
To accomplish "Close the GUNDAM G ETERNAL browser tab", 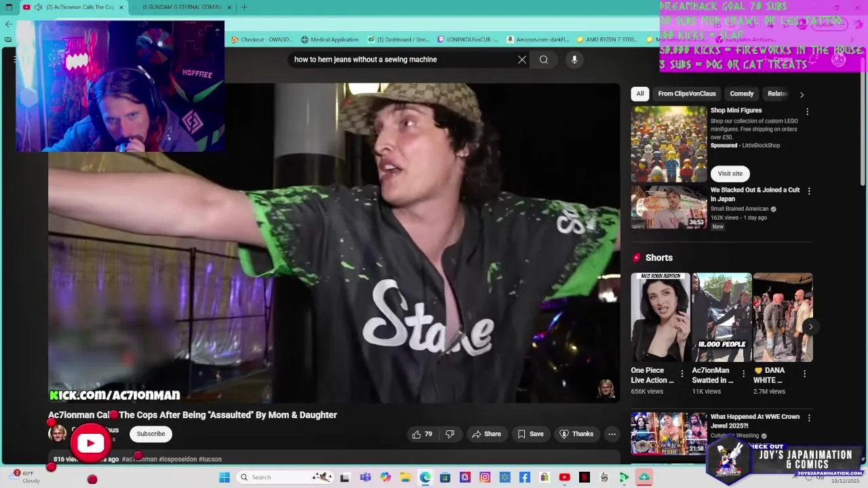I will (229, 7).
